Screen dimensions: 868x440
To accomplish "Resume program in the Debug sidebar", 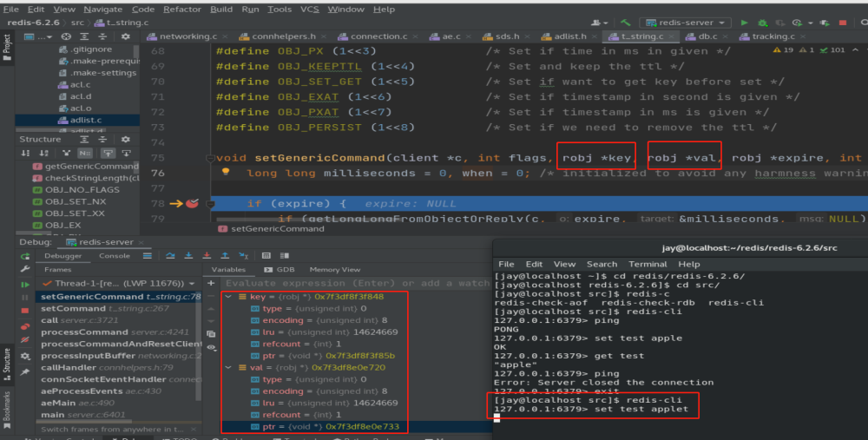I will pyautogui.click(x=23, y=284).
